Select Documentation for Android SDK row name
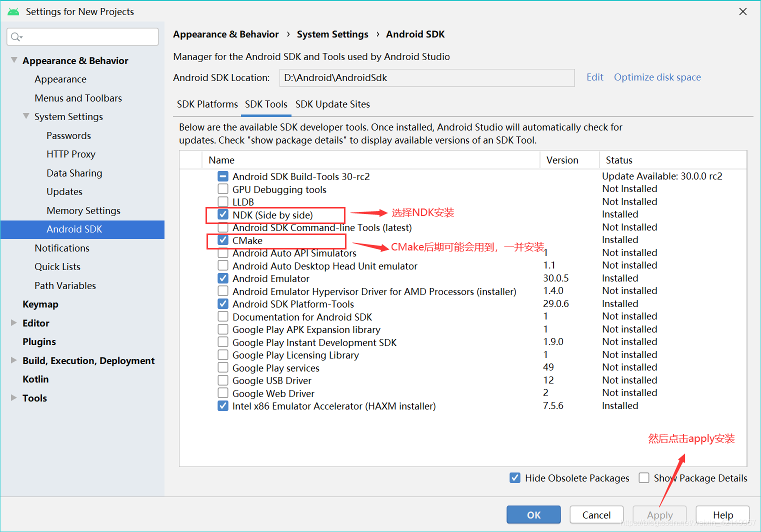761x532 pixels. tap(302, 317)
